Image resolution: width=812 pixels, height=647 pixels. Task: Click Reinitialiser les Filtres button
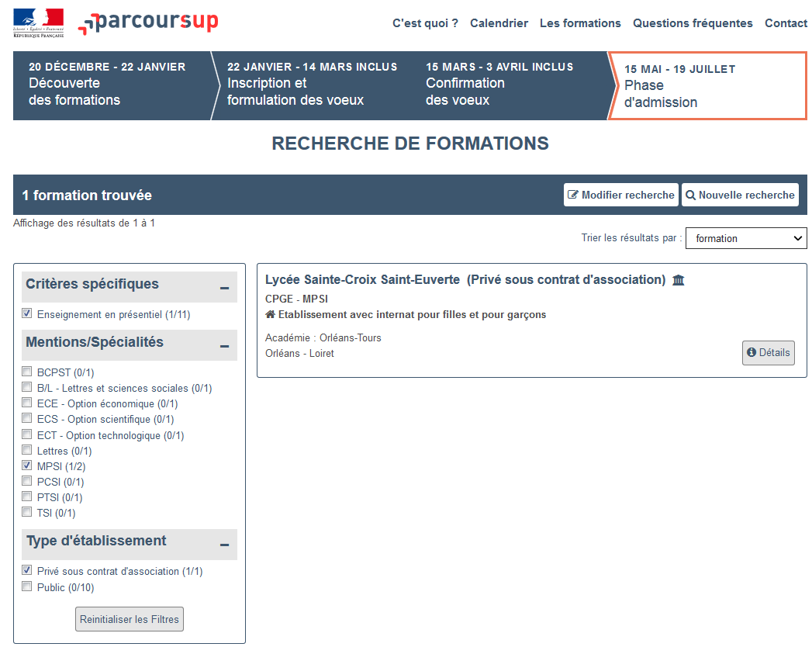130,619
